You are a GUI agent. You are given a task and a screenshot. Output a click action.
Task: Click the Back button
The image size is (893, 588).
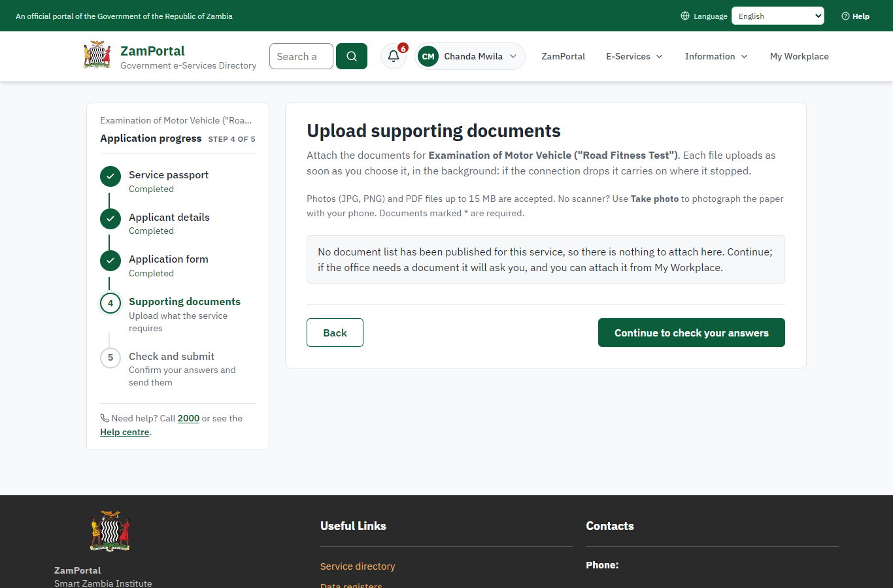(x=335, y=333)
